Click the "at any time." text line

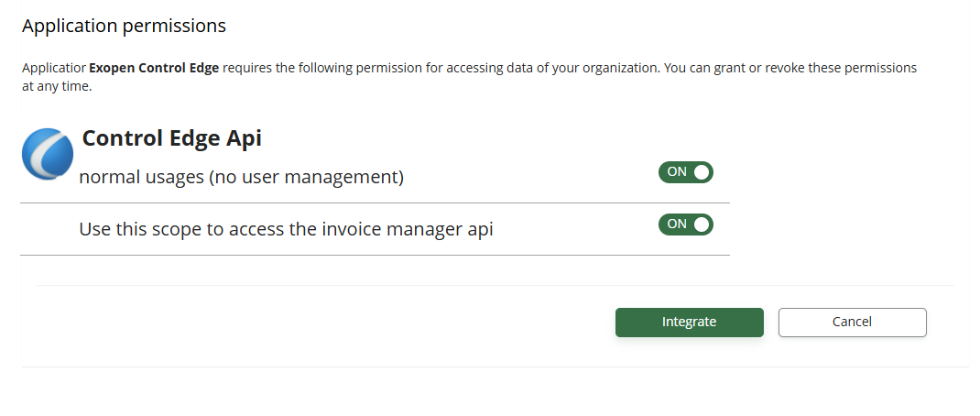click(x=57, y=87)
